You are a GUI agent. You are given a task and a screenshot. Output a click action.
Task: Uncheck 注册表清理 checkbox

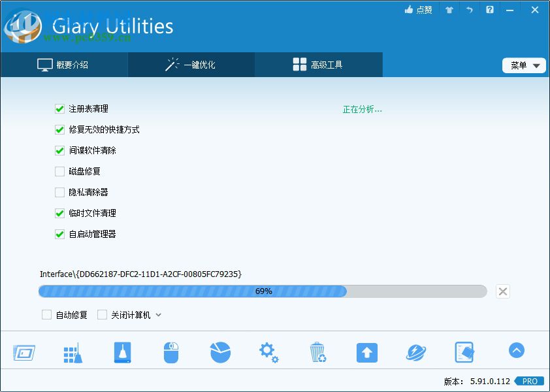point(59,108)
